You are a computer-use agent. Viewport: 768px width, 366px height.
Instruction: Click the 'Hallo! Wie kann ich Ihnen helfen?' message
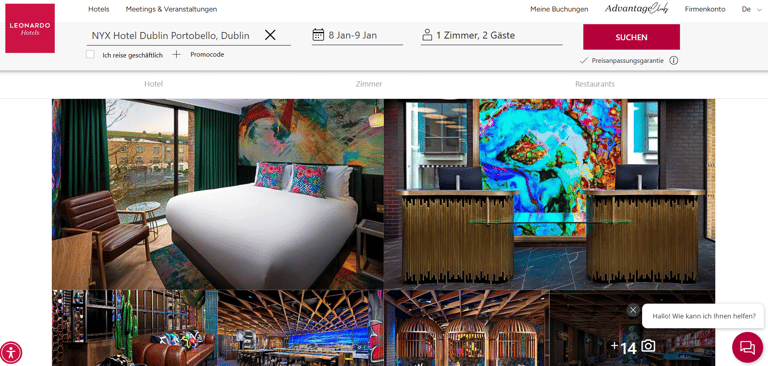coord(704,316)
